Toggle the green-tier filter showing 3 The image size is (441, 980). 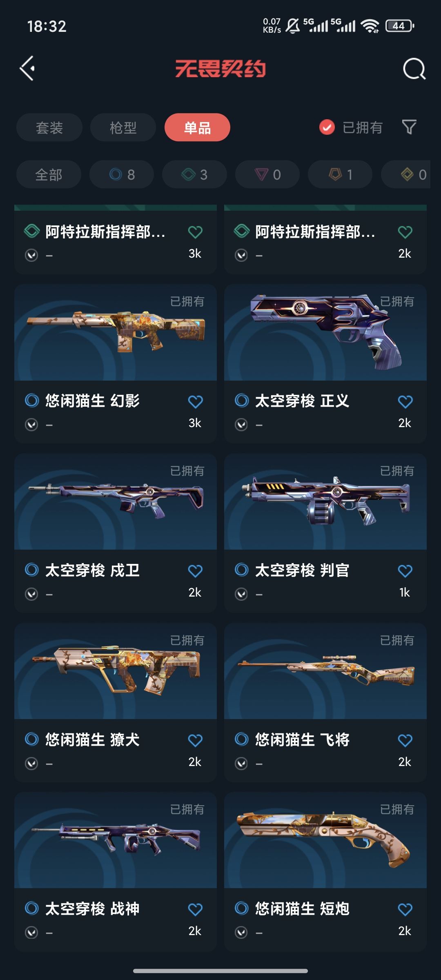pyautogui.click(x=194, y=174)
